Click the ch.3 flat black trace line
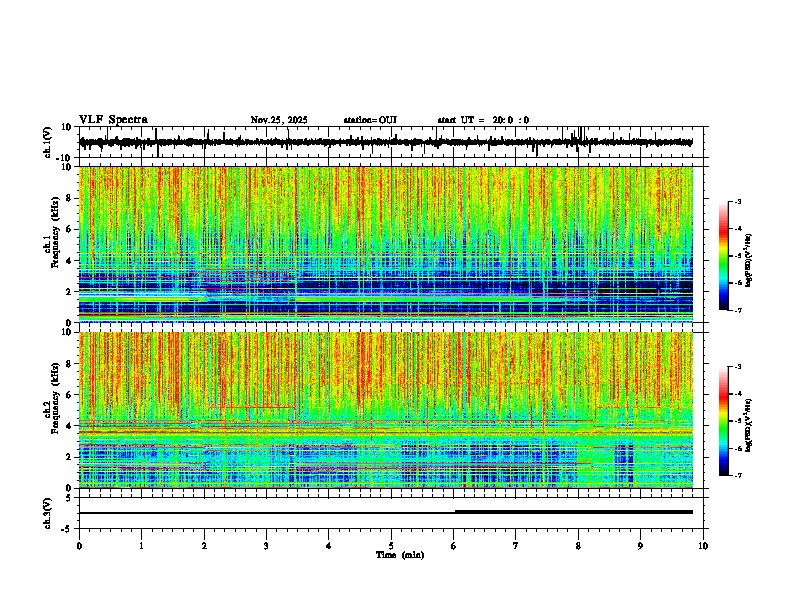 [x=386, y=512]
